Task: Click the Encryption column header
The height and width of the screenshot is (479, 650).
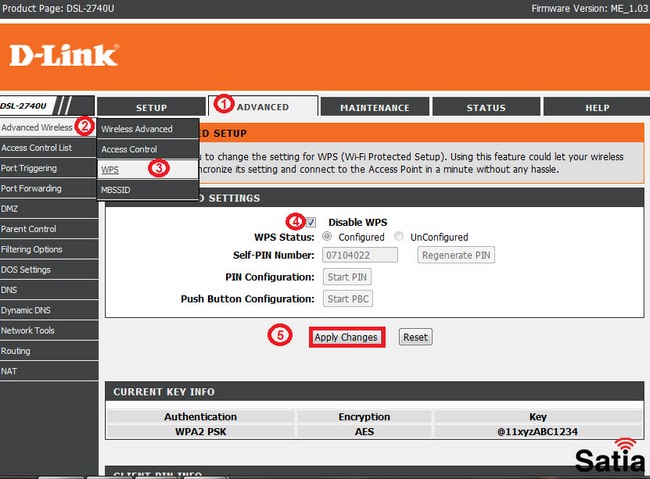Action: coord(364,416)
